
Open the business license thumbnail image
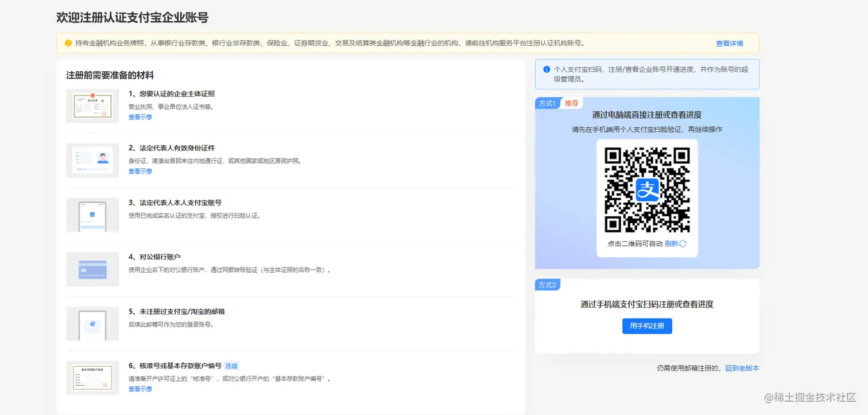tap(92, 106)
